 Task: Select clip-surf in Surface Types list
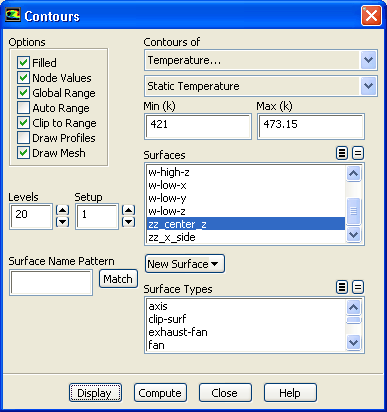[246, 319]
